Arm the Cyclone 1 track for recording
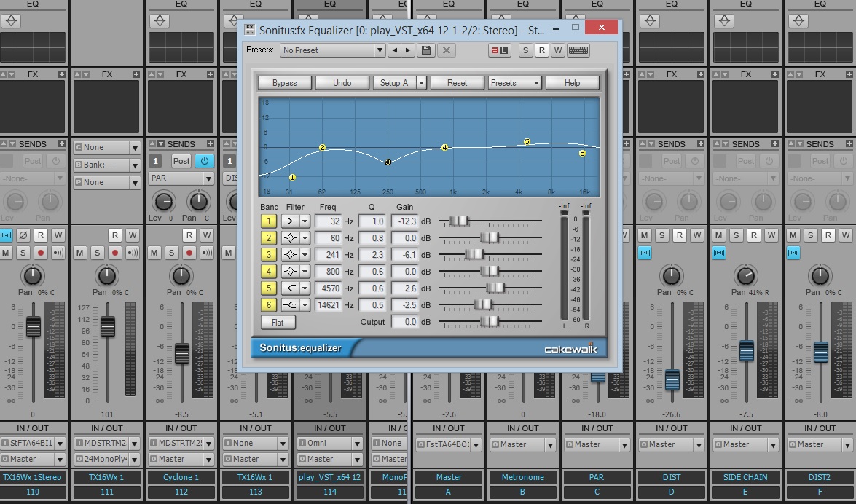 pyautogui.click(x=189, y=253)
